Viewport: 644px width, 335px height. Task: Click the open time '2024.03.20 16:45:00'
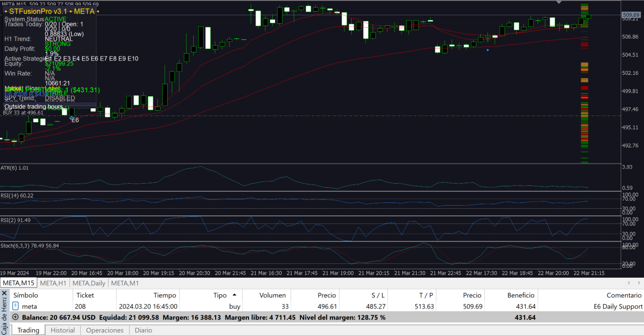148,307
